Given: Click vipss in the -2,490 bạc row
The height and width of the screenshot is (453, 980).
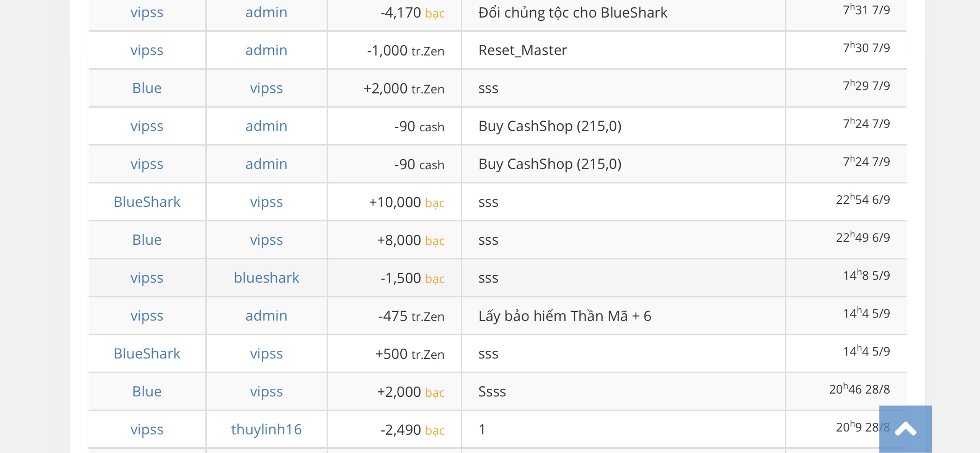Looking at the screenshot, I should coord(147,429).
